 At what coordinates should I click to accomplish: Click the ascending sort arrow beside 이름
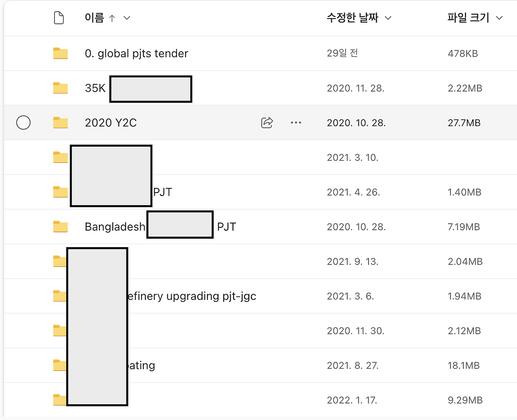pos(113,18)
